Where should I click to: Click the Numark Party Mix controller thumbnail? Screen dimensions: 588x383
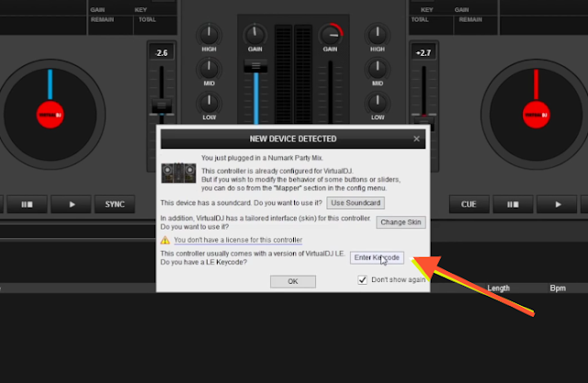178,173
